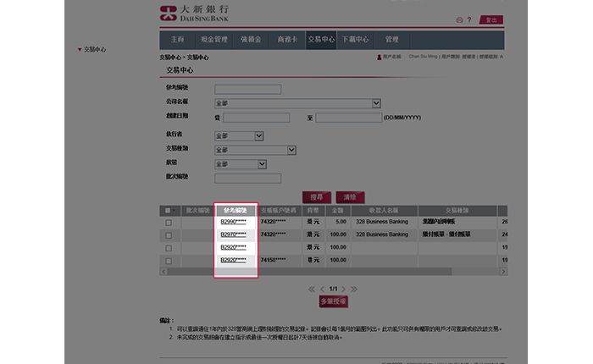Open reference link B2990*****
This screenshot has width=593, height=364.
coord(233,222)
